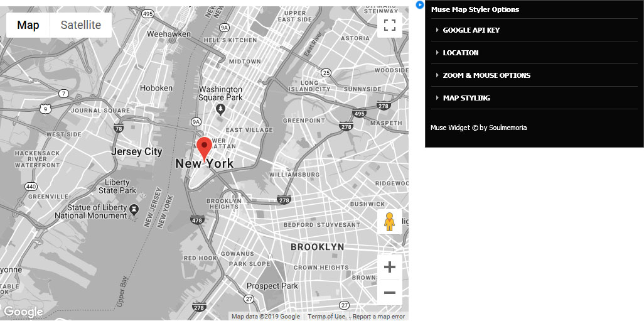The height and width of the screenshot is (321, 644).
Task: Zoom out with the minus button
Action: click(x=389, y=293)
